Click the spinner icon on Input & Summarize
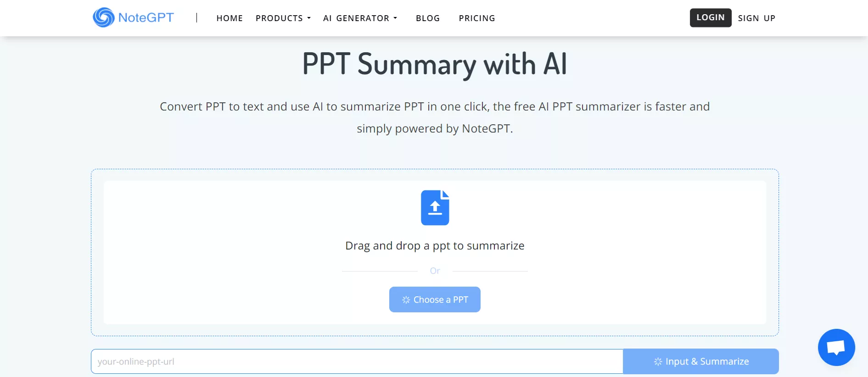Image resolution: width=868 pixels, height=377 pixels. (658, 361)
